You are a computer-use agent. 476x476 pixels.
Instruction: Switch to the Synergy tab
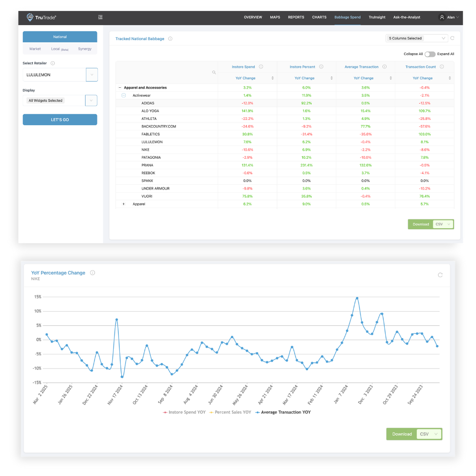85,49
